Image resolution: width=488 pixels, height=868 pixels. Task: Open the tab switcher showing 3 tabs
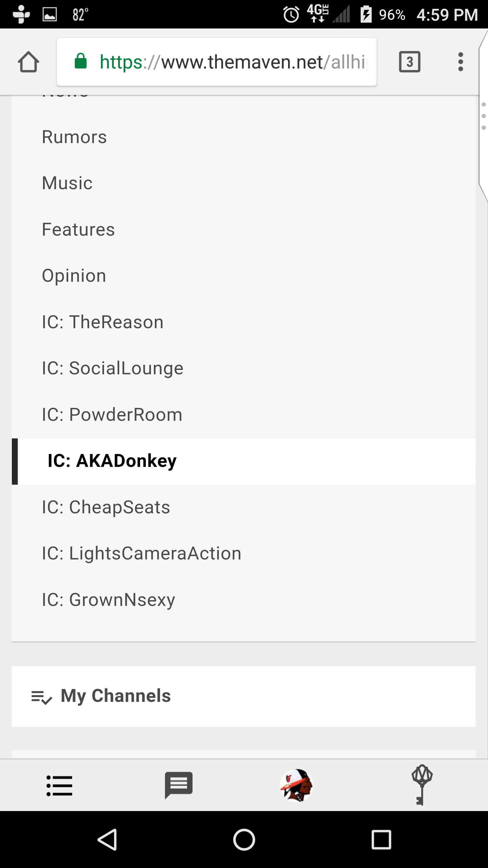[x=410, y=62]
